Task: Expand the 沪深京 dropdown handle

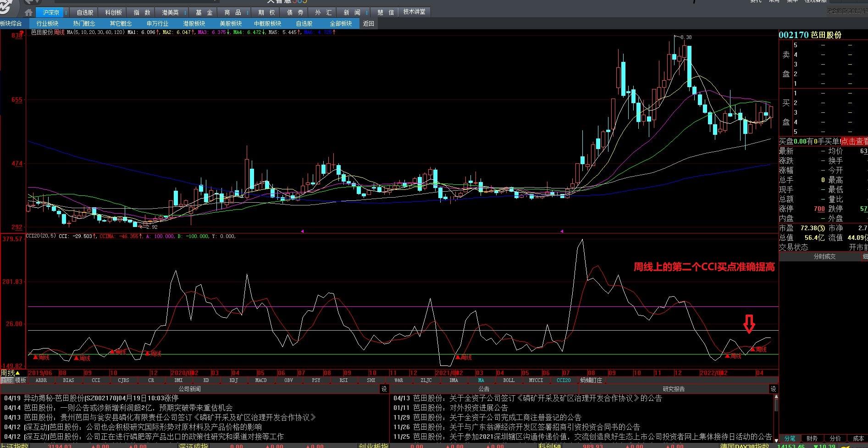Action: pos(67,13)
